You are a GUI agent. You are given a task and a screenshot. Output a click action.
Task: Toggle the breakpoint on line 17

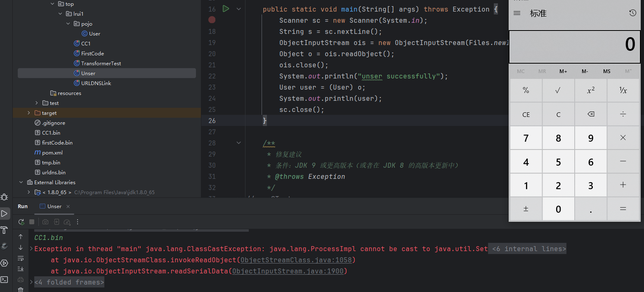[212, 20]
